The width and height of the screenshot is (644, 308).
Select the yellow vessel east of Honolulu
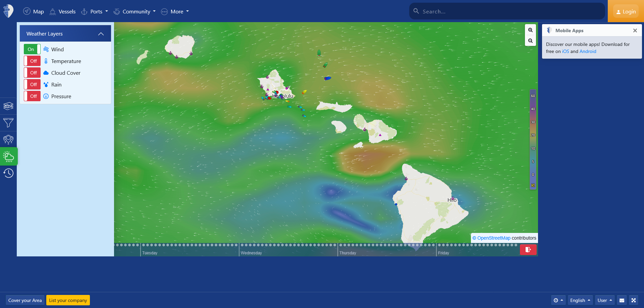[x=304, y=91]
